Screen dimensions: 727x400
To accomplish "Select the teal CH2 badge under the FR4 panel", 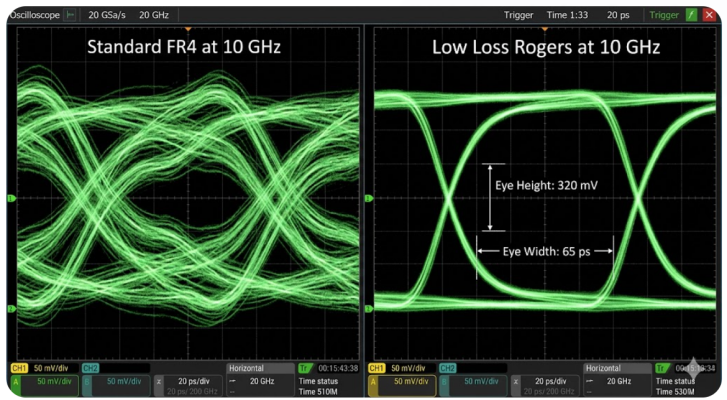I will (90, 368).
